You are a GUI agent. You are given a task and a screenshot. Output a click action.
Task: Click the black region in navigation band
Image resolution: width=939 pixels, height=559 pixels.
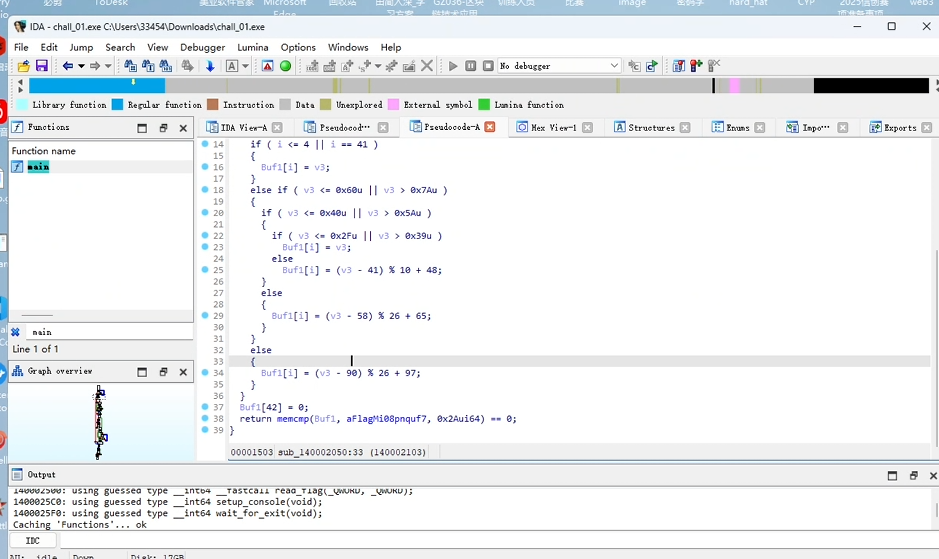[x=871, y=86]
